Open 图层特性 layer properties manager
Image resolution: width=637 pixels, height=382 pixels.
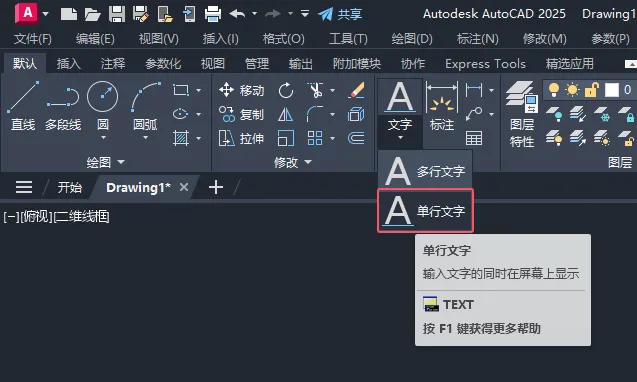coord(522,114)
